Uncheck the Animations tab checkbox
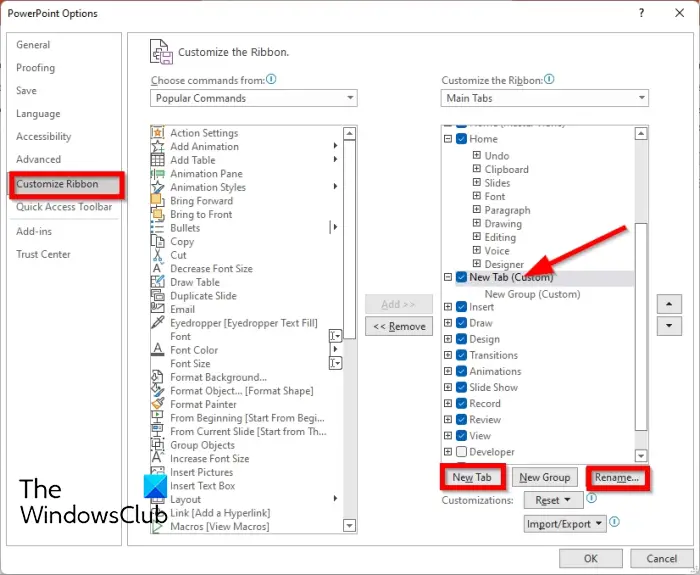This screenshot has height=575, width=700. coord(462,371)
